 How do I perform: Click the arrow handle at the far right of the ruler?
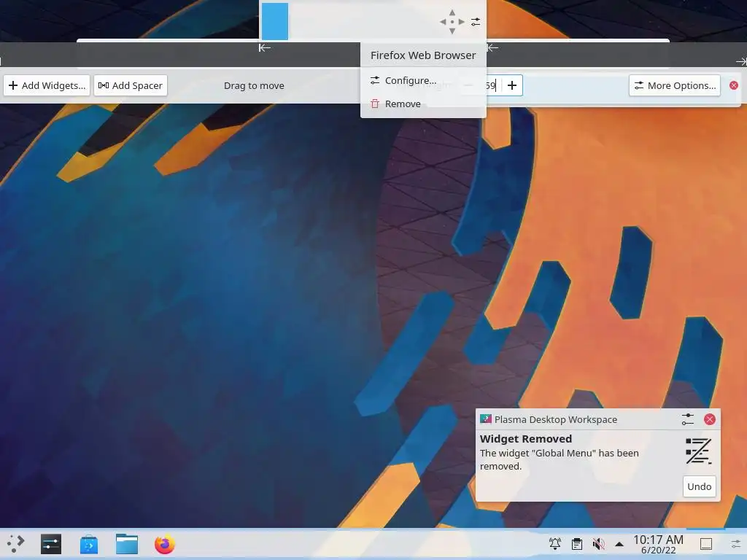point(741,61)
